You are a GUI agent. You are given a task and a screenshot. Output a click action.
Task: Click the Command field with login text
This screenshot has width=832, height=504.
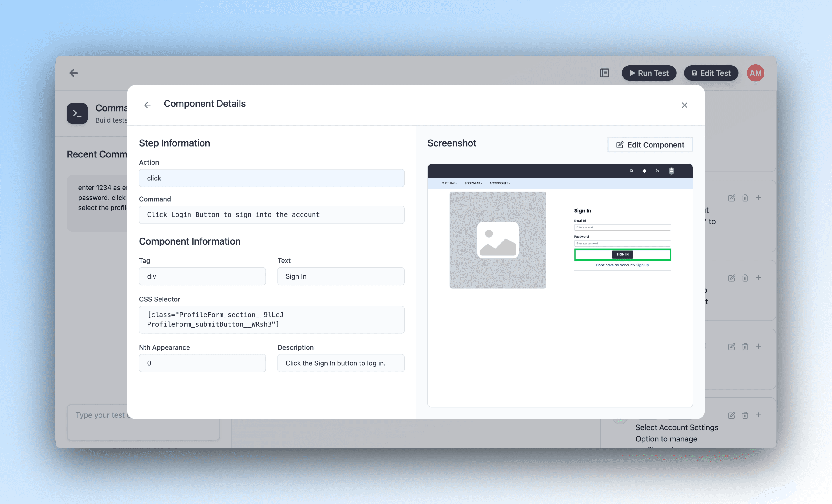tap(271, 215)
